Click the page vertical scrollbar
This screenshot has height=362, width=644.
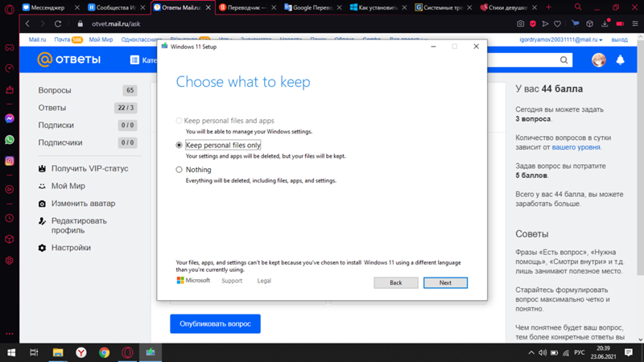point(640,156)
